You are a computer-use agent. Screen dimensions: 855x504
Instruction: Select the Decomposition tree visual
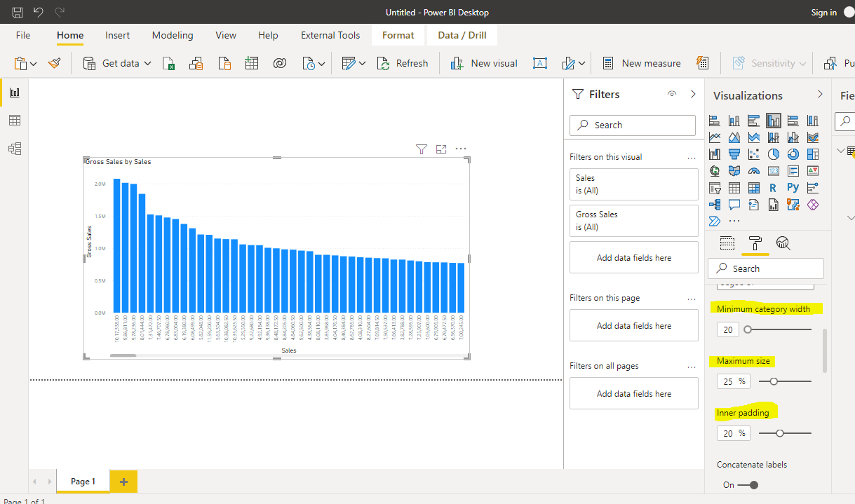tap(715, 205)
